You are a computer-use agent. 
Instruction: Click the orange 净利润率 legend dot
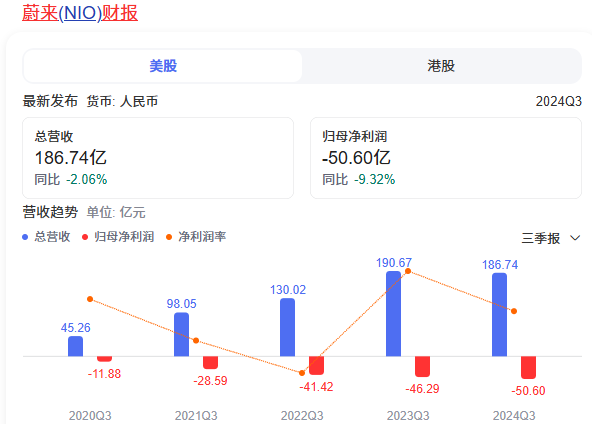pos(169,237)
